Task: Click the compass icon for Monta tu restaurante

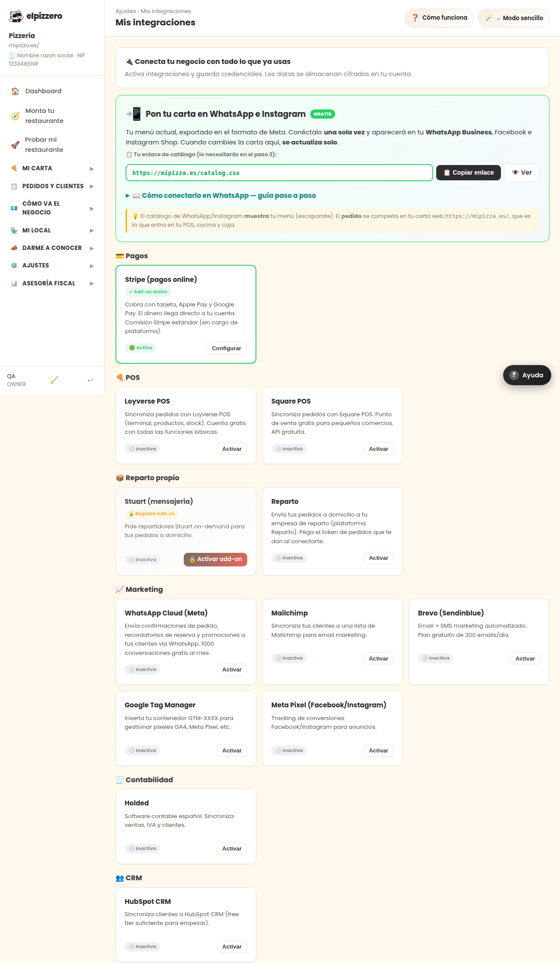Action: pos(15,116)
